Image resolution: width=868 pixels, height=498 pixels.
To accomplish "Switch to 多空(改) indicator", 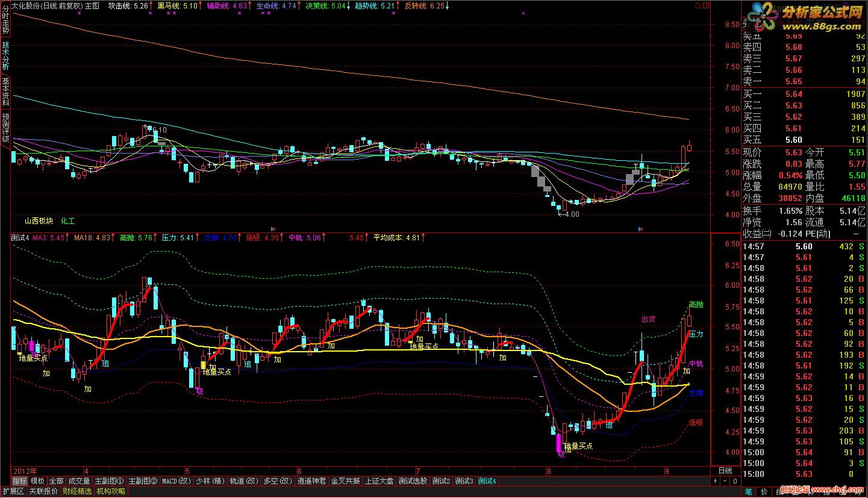I will 278,481.
